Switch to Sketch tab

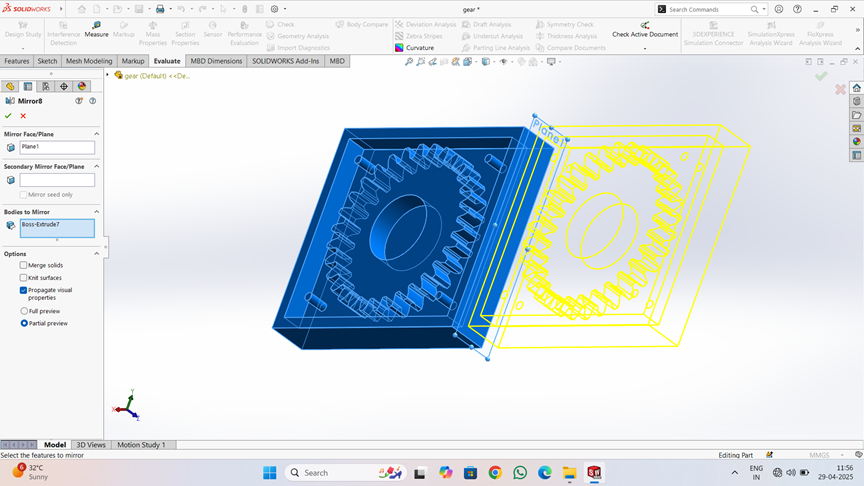[x=47, y=61]
